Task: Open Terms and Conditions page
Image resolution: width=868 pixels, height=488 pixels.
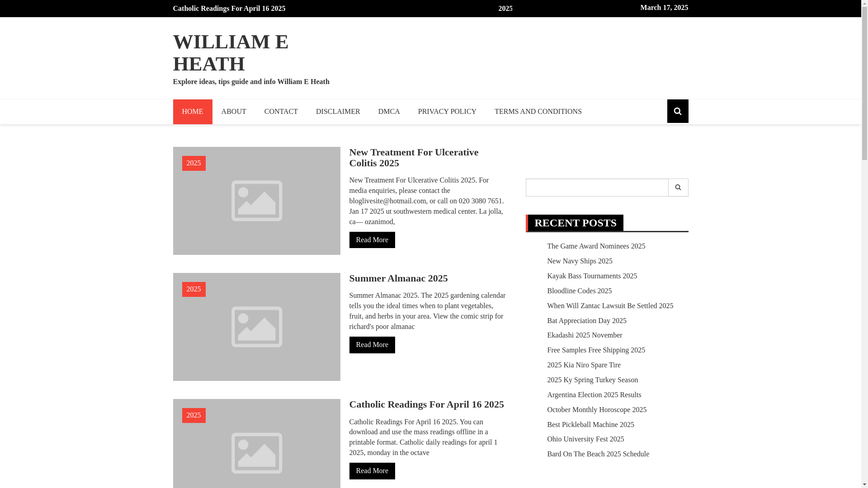Action: (x=538, y=112)
